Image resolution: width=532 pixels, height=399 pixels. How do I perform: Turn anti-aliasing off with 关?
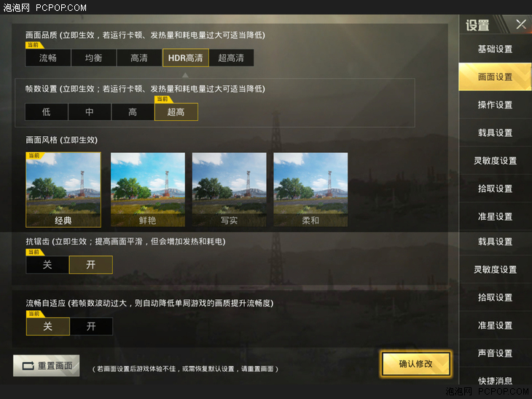pyautogui.click(x=47, y=265)
